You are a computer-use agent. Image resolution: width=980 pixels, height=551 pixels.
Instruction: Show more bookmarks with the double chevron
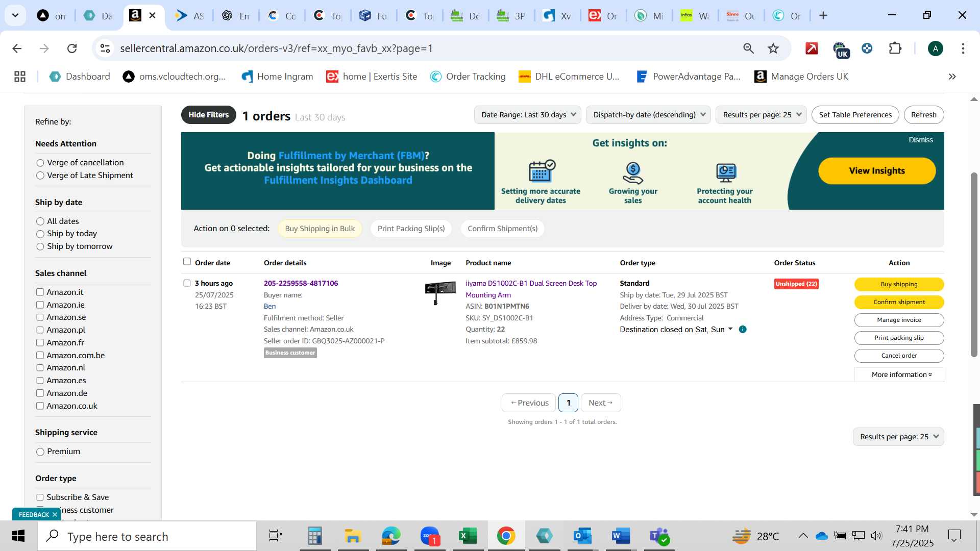pyautogui.click(x=952, y=77)
